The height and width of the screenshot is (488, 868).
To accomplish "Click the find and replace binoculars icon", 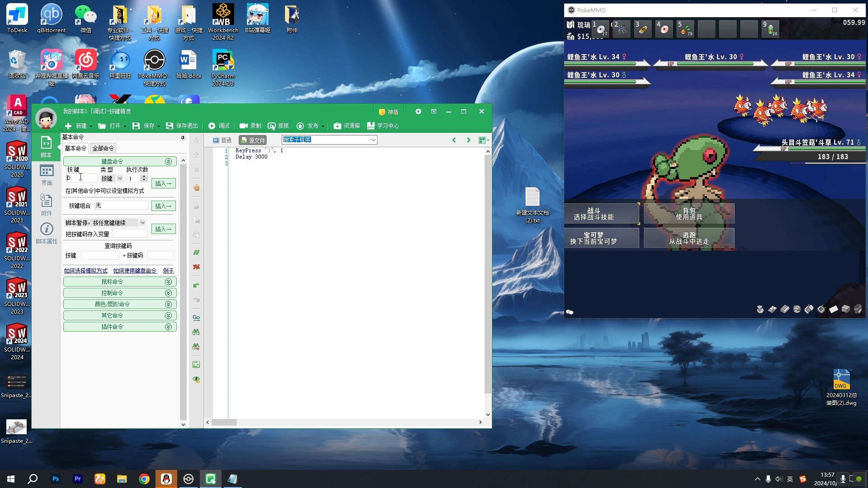I will (196, 346).
